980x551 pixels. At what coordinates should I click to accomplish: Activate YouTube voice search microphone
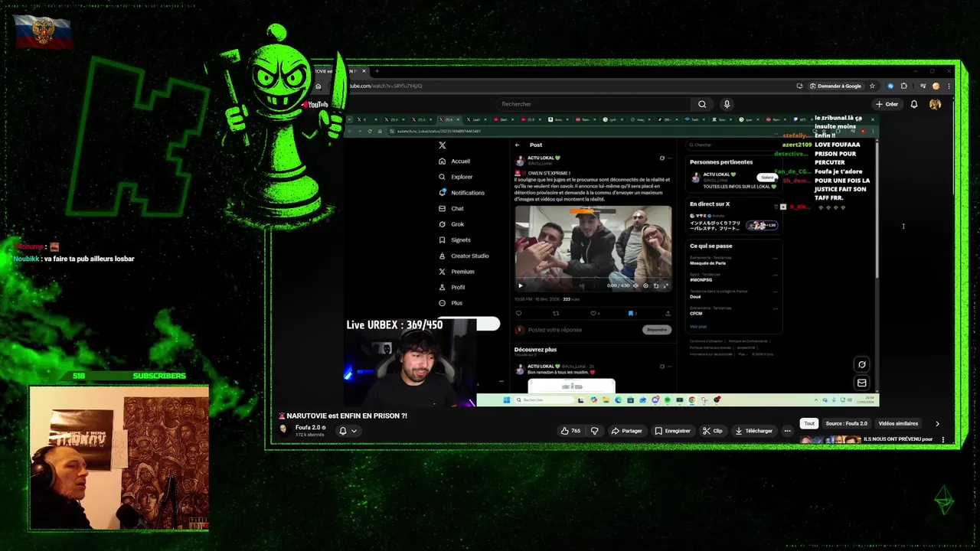[x=727, y=104]
